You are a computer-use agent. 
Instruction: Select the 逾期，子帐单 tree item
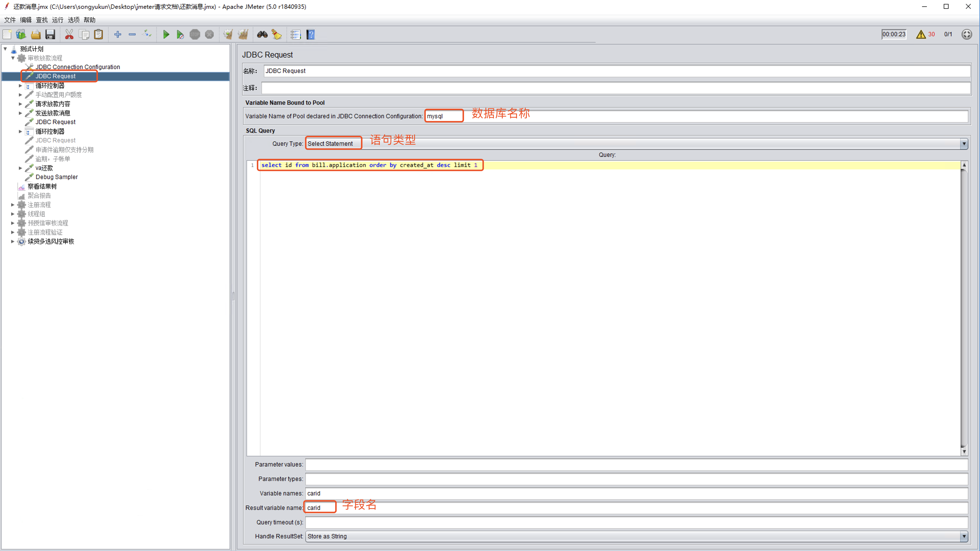(x=53, y=159)
